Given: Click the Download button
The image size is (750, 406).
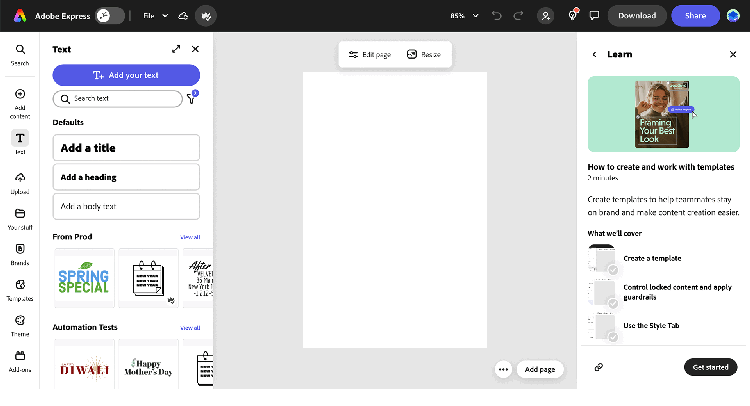Looking at the screenshot, I should 637,16.
